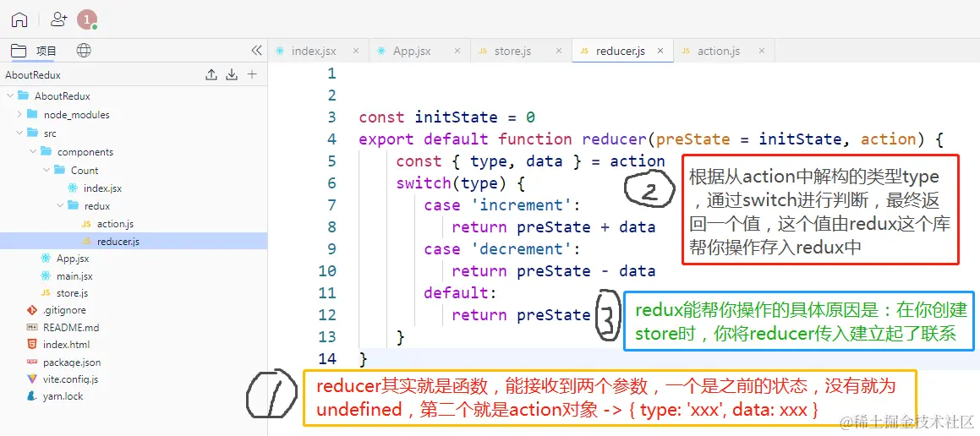
Task: Click the git icon beside .gitignore
Action: [x=32, y=310]
